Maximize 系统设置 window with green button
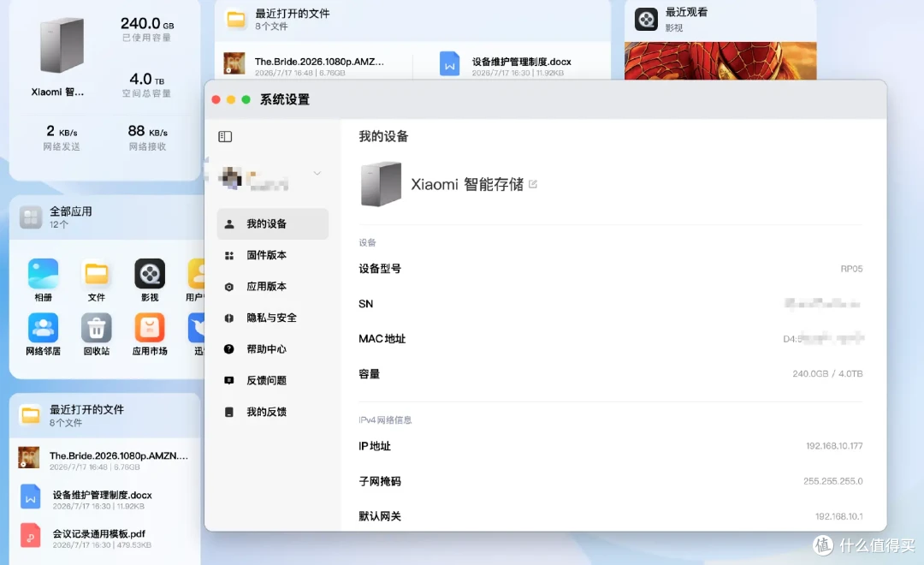Screen dimensions: 924x565 [x=246, y=99]
